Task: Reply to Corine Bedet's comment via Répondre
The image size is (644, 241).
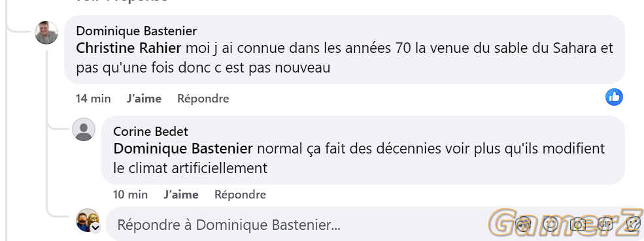Action: coord(240,194)
